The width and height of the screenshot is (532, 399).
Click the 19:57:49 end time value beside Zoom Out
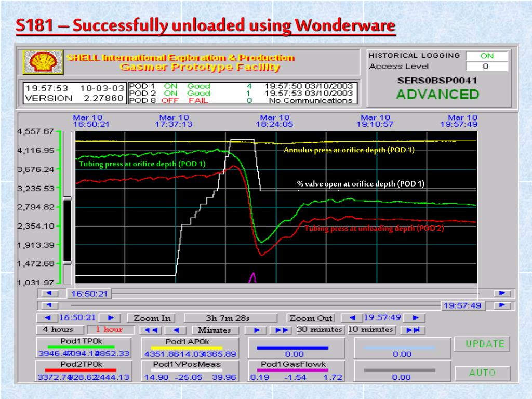383,317
